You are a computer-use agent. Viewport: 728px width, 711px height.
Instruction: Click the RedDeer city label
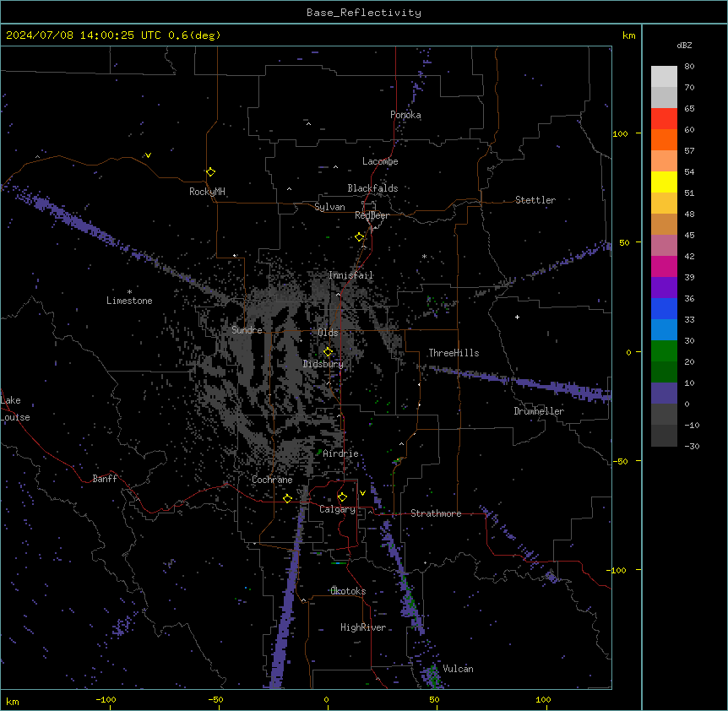coord(372,215)
